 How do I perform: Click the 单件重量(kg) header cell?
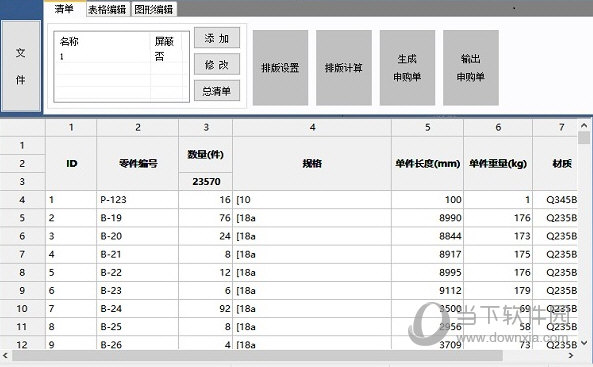point(498,163)
